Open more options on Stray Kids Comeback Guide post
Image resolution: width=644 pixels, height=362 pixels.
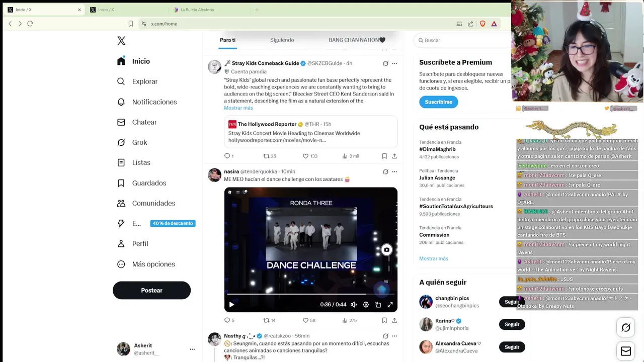point(394,63)
